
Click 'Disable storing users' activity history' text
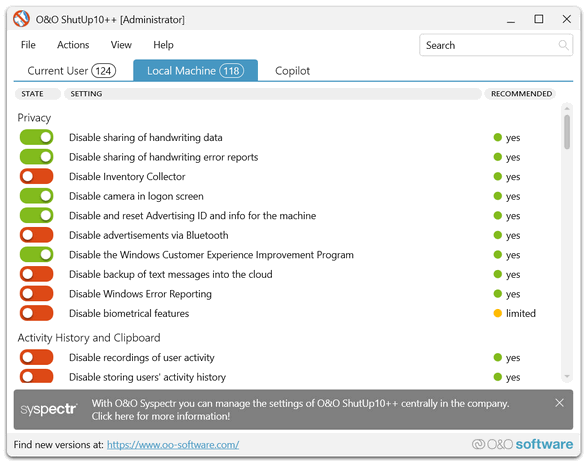pyautogui.click(x=147, y=377)
